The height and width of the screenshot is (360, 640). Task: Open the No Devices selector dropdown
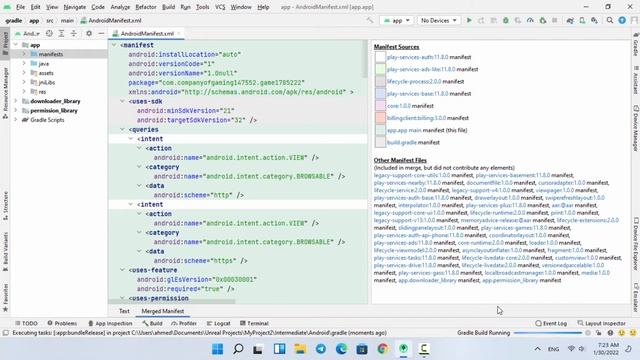tap(438, 20)
